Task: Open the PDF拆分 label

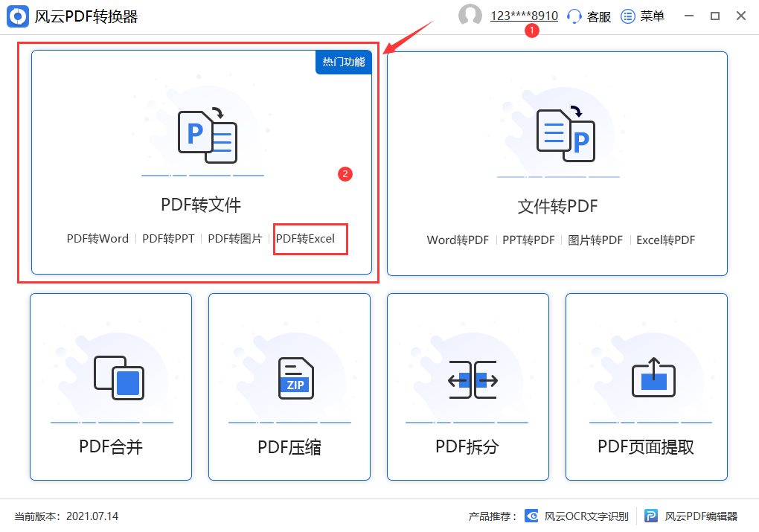Action: click(x=467, y=446)
